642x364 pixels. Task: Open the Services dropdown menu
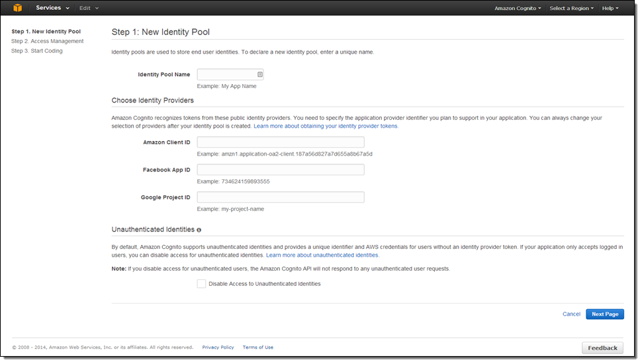tap(52, 8)
